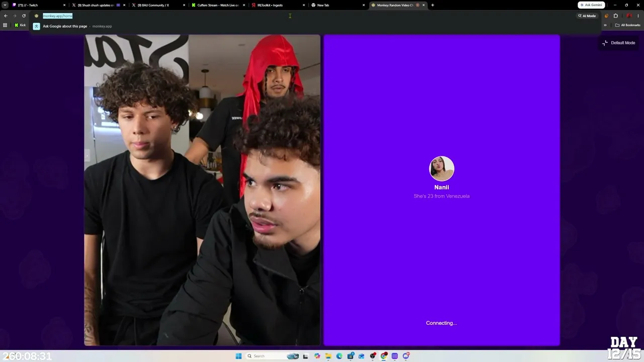Open File Explorer from the taskbar
Image resolution: width=644 pixels, height=362 pixels.
pyautogui.click(x=328, y=356)
